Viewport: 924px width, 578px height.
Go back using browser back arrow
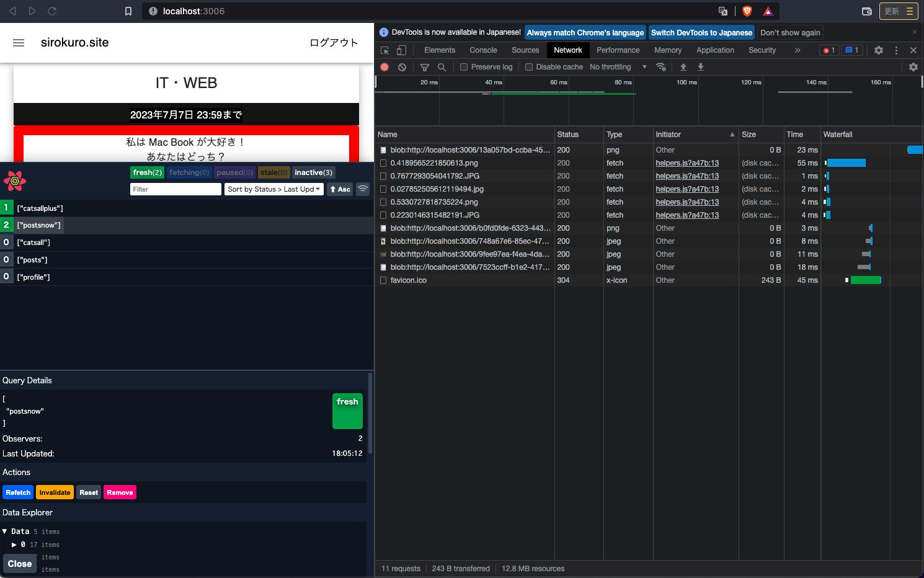coord(12,11)
